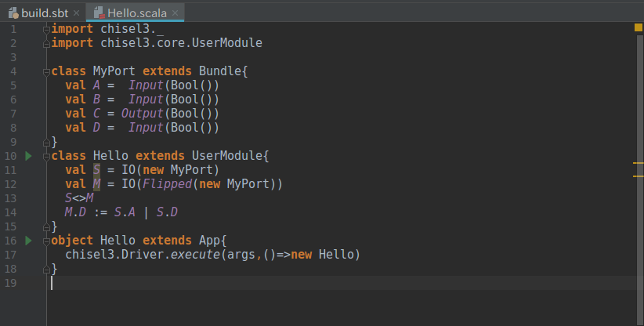Image resolution: width=644 pixels, height=326 pixels.
Task: Run class Hello from gutter arrow
Action: click(x=28, y=156)
